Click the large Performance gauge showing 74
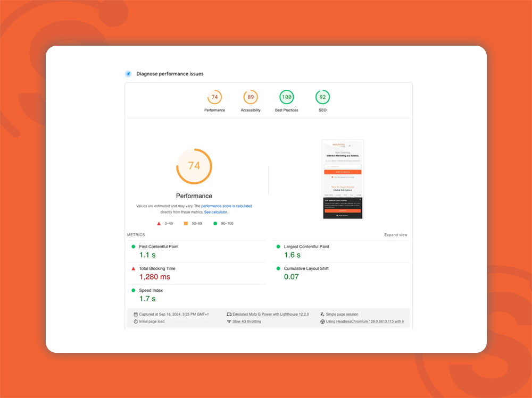532x398 pixels. tap(194, 166)
